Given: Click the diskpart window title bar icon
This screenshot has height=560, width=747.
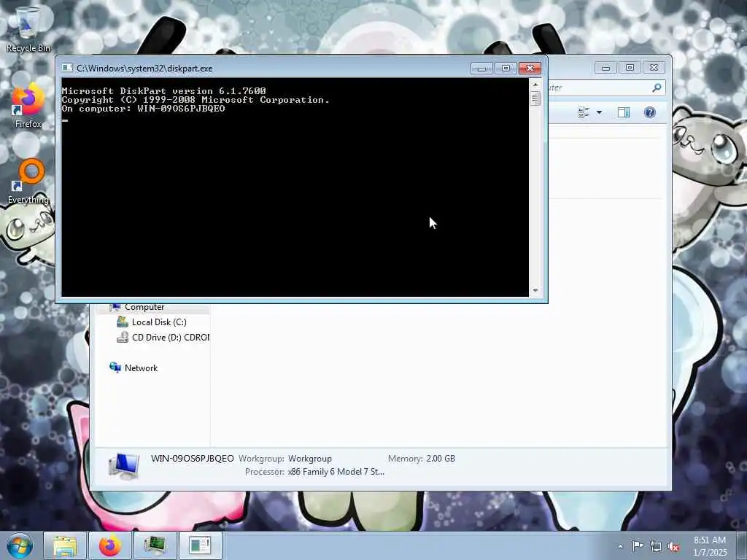Looking at the screenshot, I should 67,68.
